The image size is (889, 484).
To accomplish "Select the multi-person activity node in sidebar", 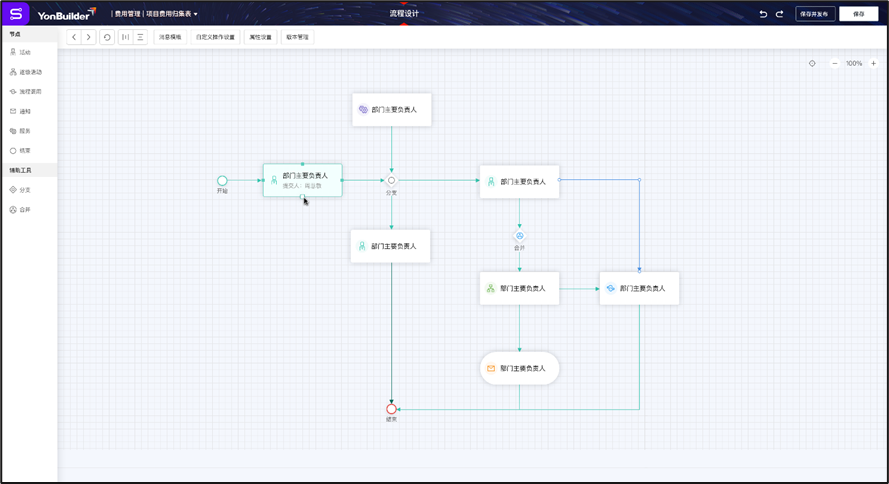I will (x=26, y=72).
